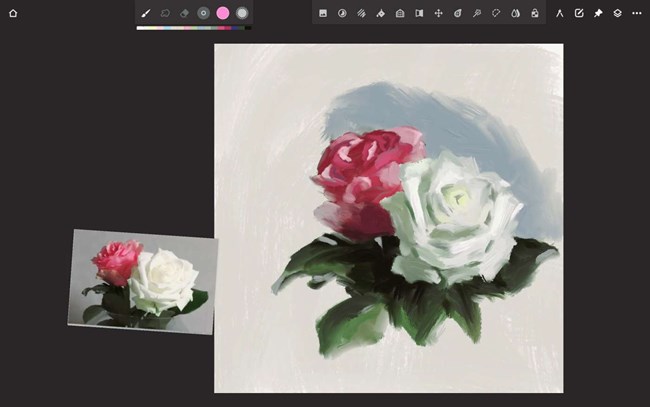Select the paint bucket fill tool
This screenshot has height=407, width=650.
click(x=380, y=13)
